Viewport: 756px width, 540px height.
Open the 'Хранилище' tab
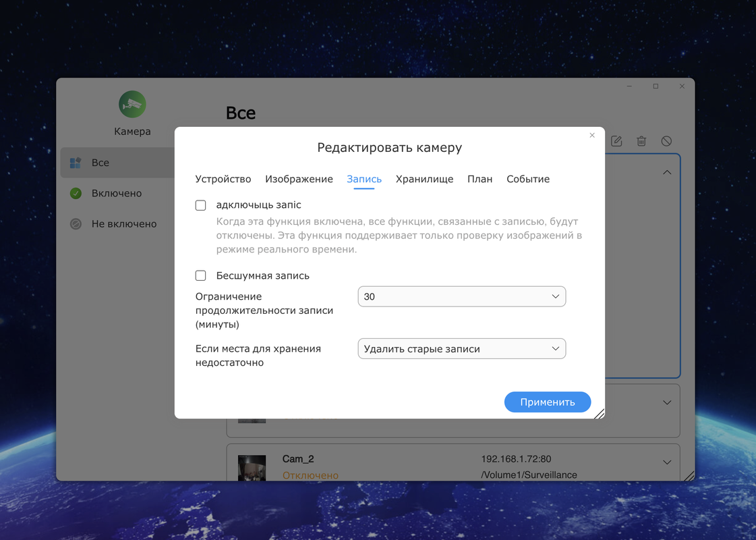click(424, 179)
